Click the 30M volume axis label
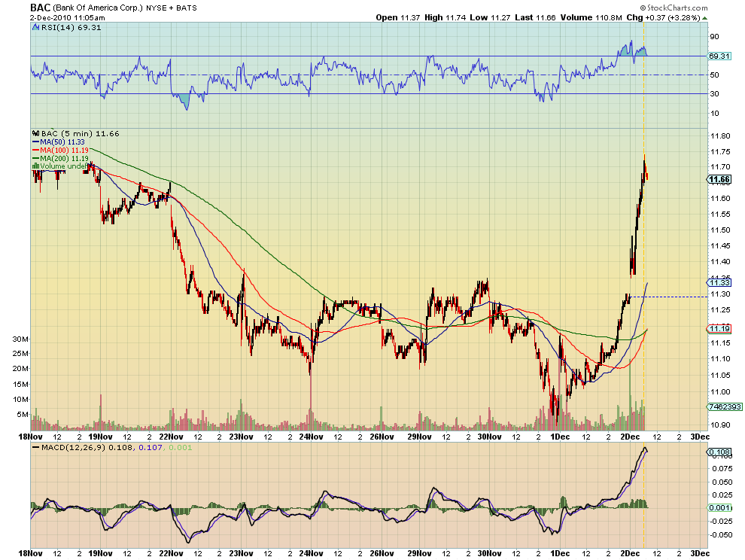This screenshot has width=745, height=560. (x=20, y=339)
